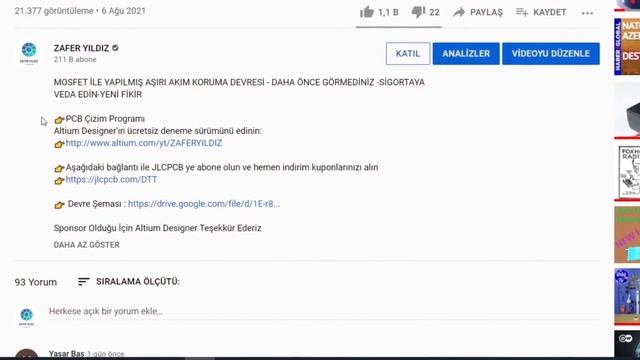The height and width of the screenshot is (360, 640).
Task: Open the HABER GLOBAL suggested video thumbnail
Action: pyautogui.click(x=627, y=47)
